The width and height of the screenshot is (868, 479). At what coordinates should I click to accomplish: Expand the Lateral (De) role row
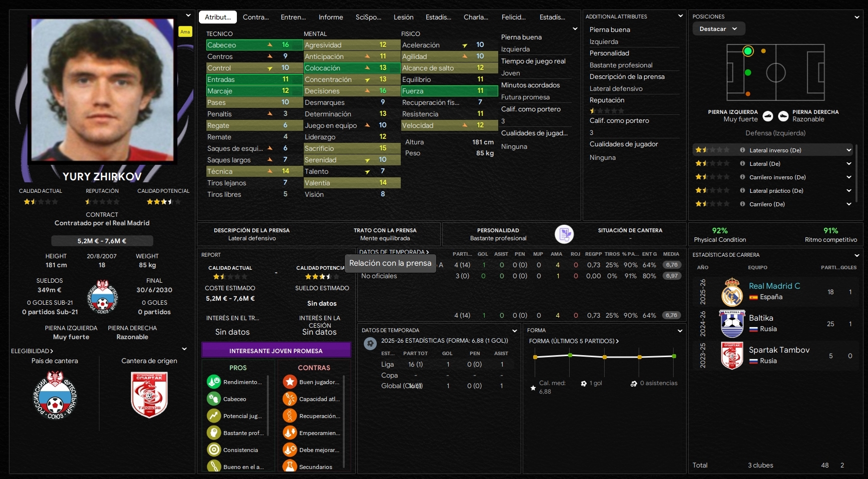click(x=849, y=163)
